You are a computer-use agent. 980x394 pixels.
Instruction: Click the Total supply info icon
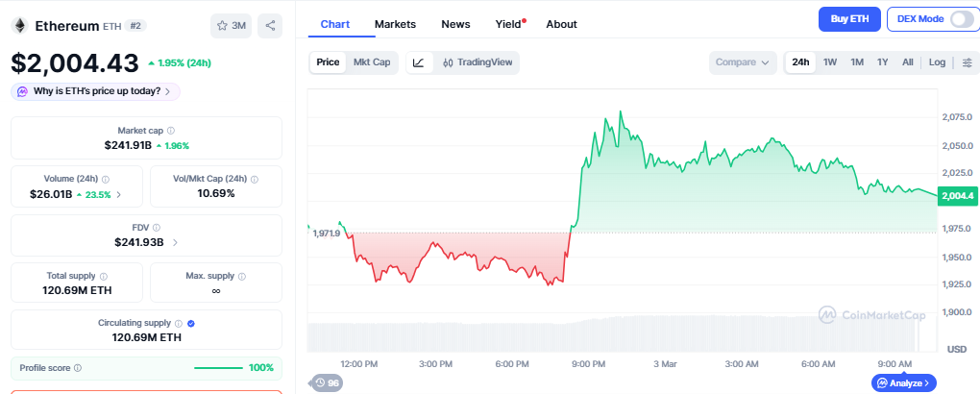(103, 276)
